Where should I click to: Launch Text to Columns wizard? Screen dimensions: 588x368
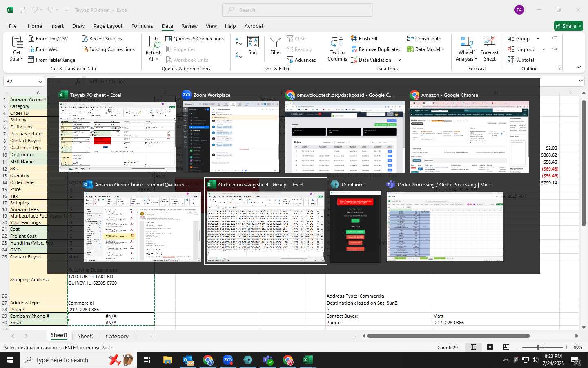[x=337, y=48]
